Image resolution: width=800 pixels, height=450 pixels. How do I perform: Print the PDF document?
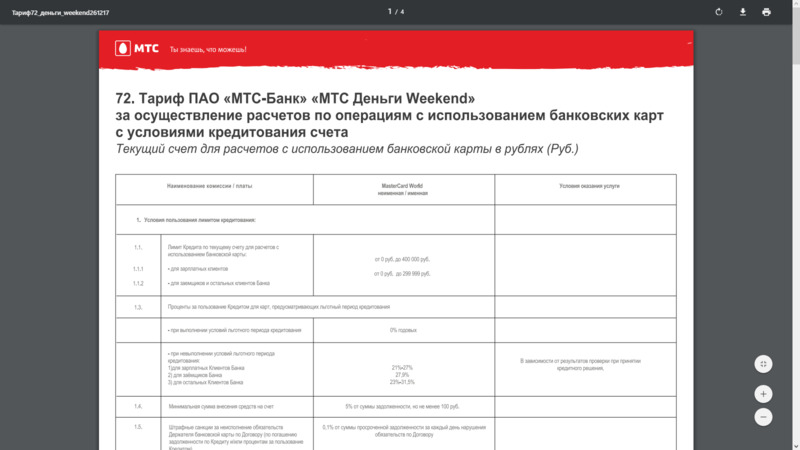pyautogui.click(x=766, y=12)
